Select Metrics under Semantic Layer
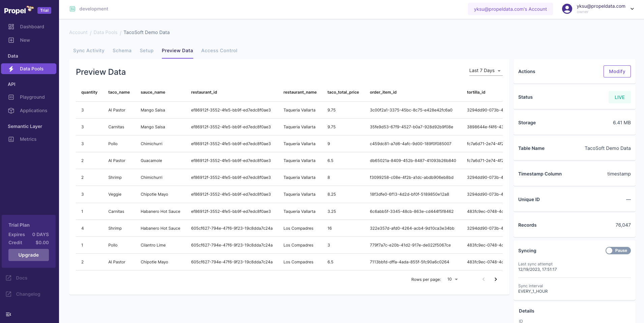644x323 pixels. click(x=28, y=139)
